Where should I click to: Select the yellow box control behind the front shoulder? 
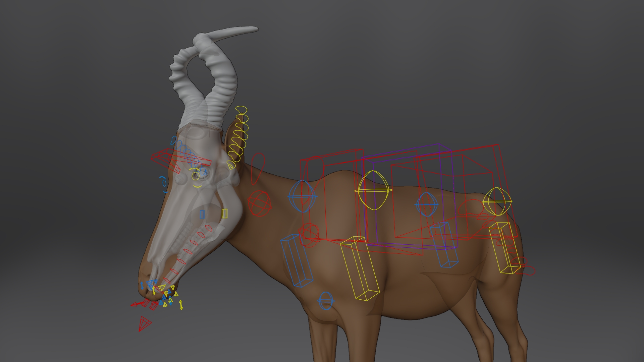pos(360,268)
